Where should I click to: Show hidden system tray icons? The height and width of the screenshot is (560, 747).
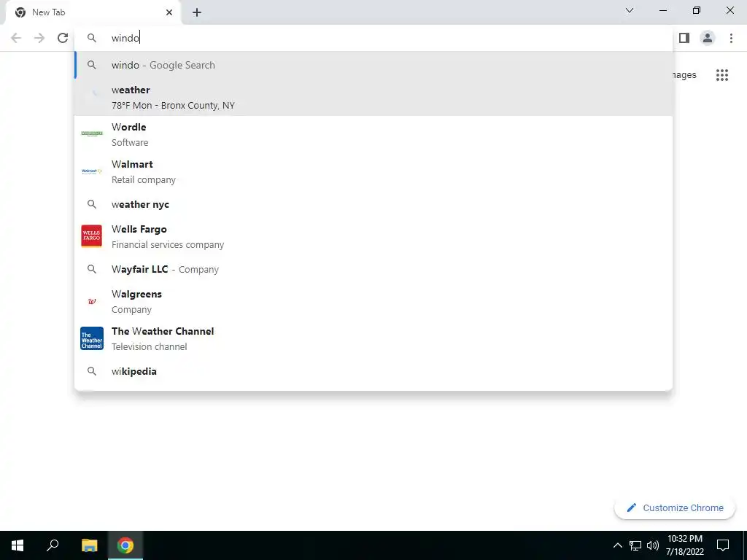click(x=617, y=545)
